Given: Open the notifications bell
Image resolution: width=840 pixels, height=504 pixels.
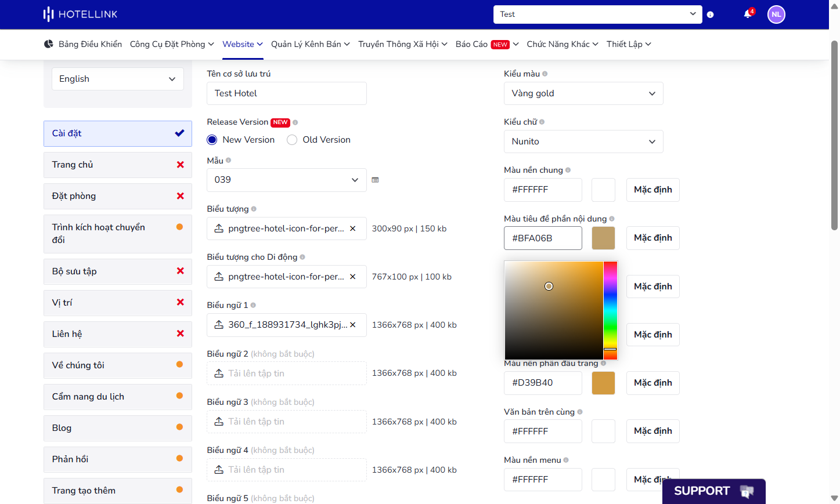Looking at the screenshot, I should [x=748, y=14].
